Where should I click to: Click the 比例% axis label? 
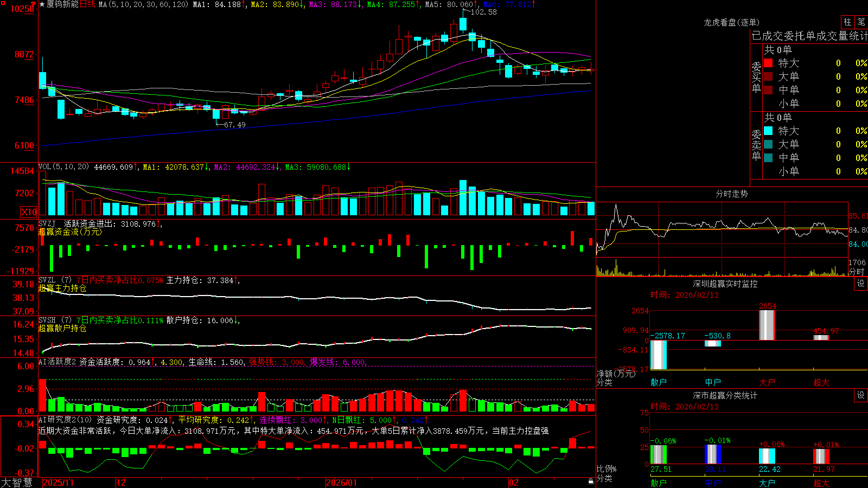coord(607,468)
